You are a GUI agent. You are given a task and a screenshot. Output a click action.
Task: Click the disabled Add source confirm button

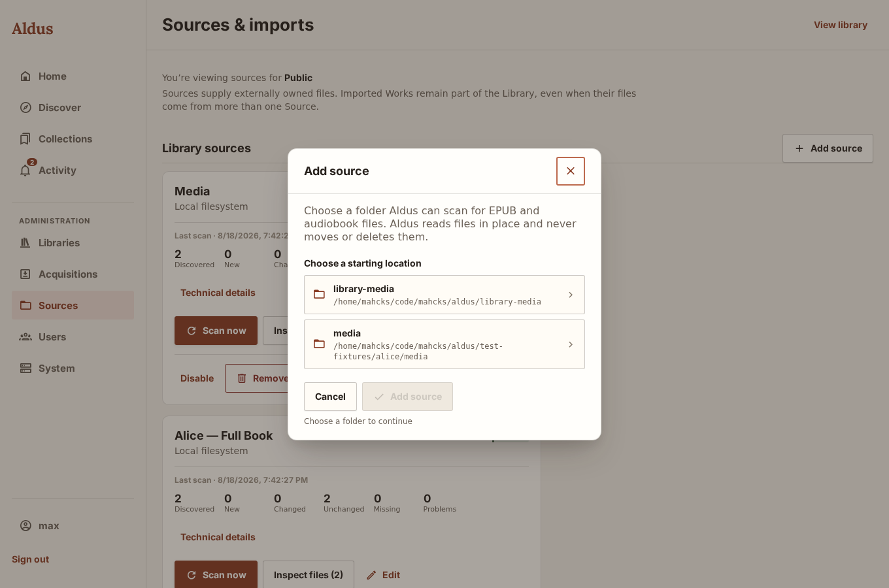pos(407,397)
